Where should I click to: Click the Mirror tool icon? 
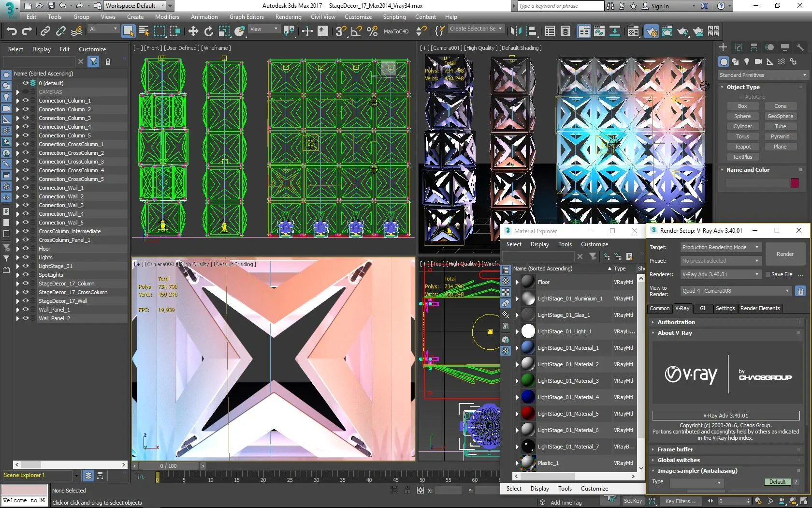point(516,31)
